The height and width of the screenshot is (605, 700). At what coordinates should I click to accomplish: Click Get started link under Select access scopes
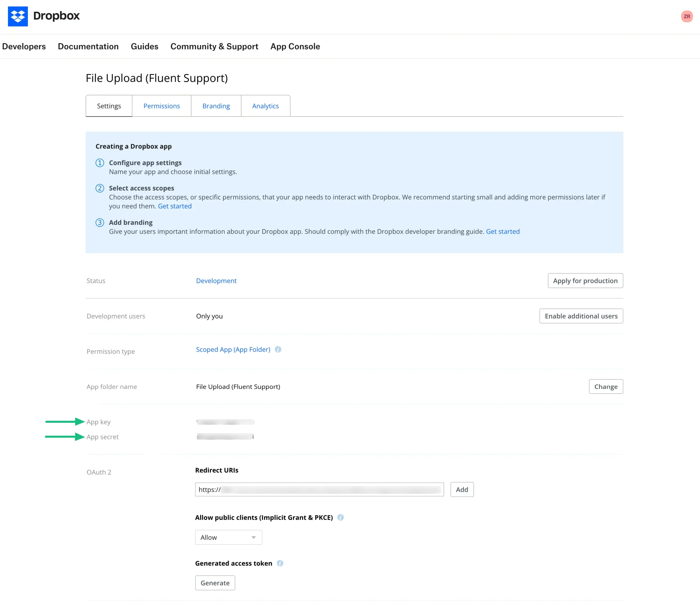pyautogui.click(x=174, y=206)
